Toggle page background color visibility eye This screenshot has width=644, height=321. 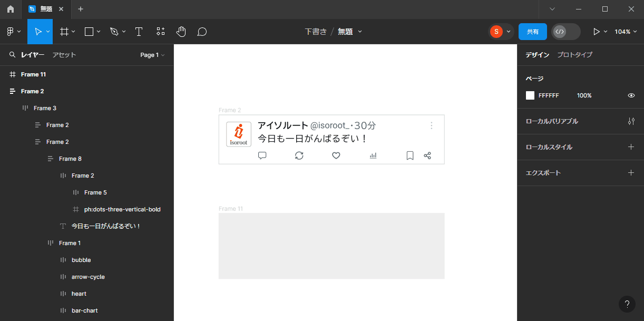click(x=631, y=95)
